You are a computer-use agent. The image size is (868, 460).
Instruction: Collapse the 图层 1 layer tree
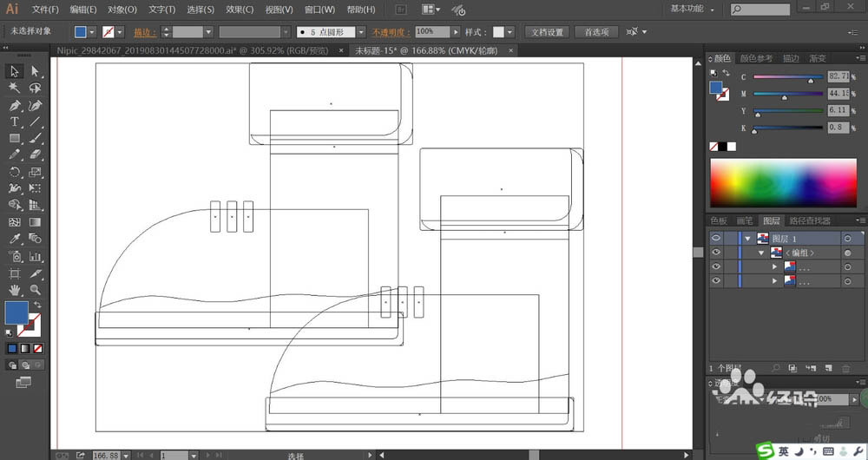(x=747, y=238)
